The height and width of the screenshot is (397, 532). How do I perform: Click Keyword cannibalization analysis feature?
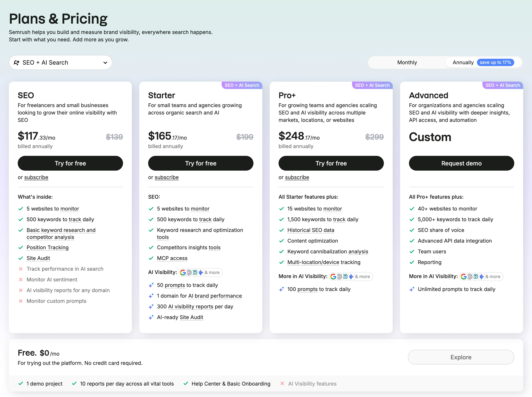pyautogui.click(x=328, y=252)
